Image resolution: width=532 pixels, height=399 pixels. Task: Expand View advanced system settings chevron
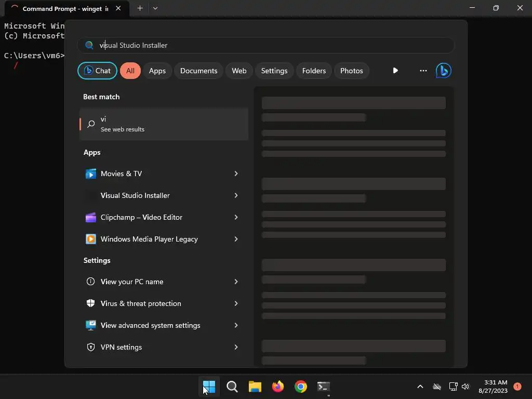pos(236,325)
